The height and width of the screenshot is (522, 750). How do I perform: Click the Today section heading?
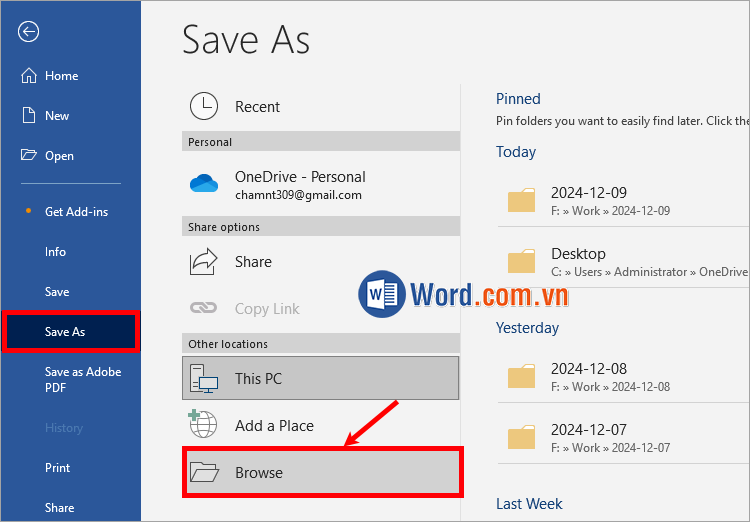[516, 152]
